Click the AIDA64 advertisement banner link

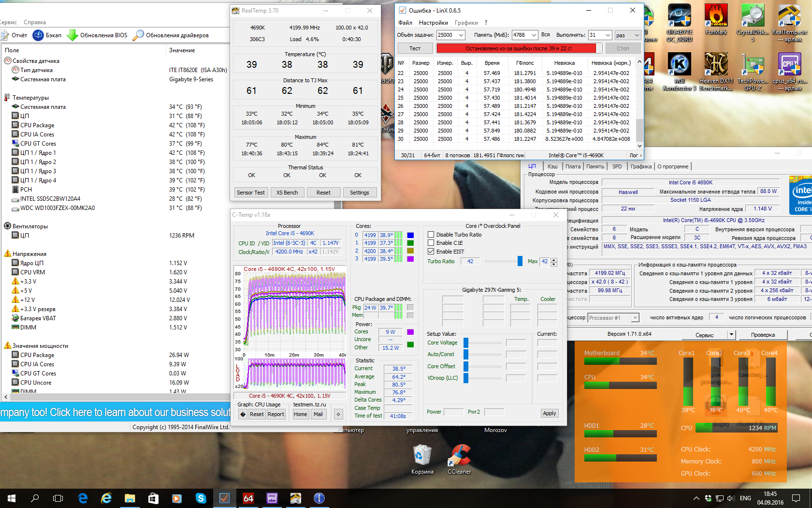click(x=115, y=412)
